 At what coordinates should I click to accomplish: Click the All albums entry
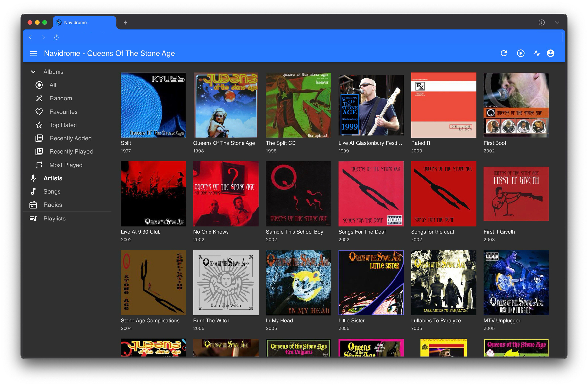pyautogui.click(x=53, y=85)
